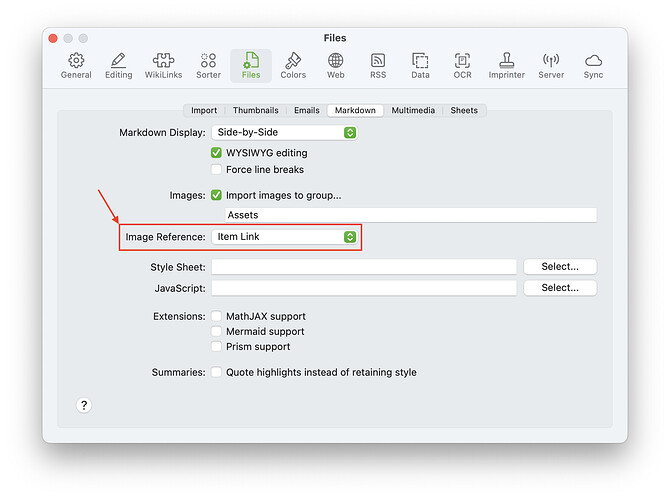The height and width of the screenshot is (499, 670).
Task: Click the Assets group name field
Action: [x=411, y=215]
